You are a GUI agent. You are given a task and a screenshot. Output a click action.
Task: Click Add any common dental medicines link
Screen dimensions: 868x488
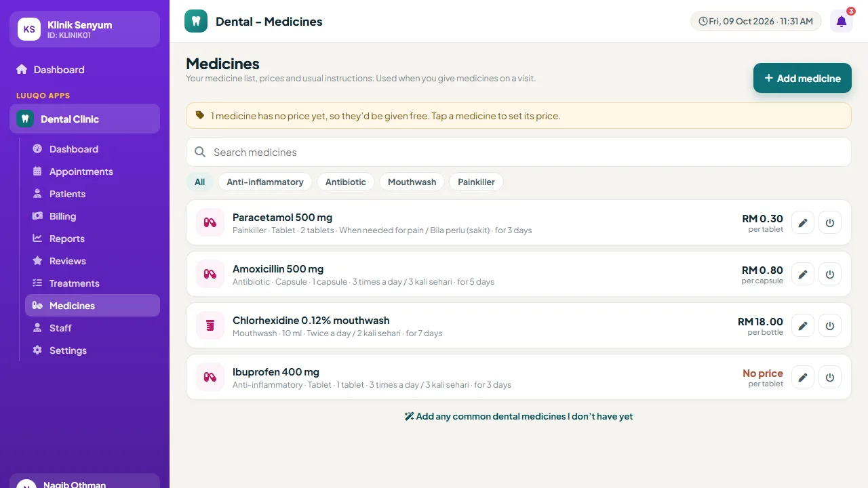click(519, 416)
